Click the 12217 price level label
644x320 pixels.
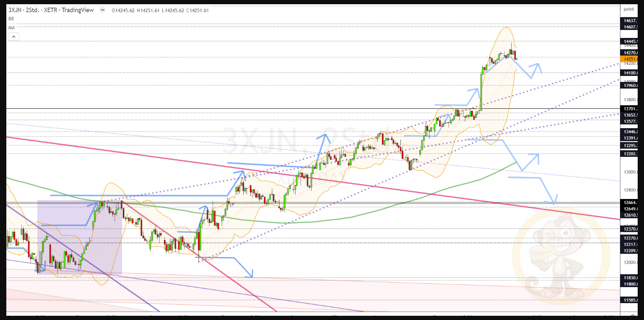pos(630,245)
